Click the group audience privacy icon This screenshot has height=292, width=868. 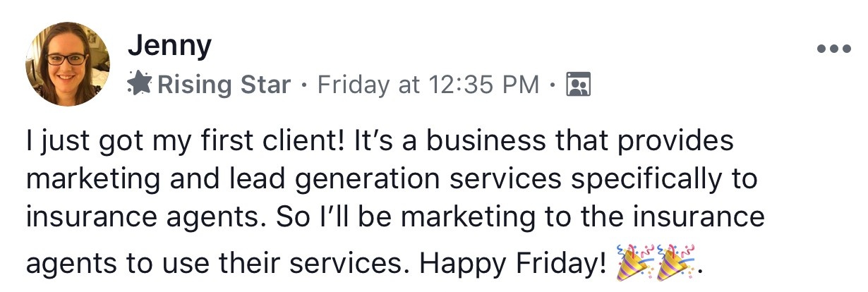pyautogui.click(x=579, y=85)
